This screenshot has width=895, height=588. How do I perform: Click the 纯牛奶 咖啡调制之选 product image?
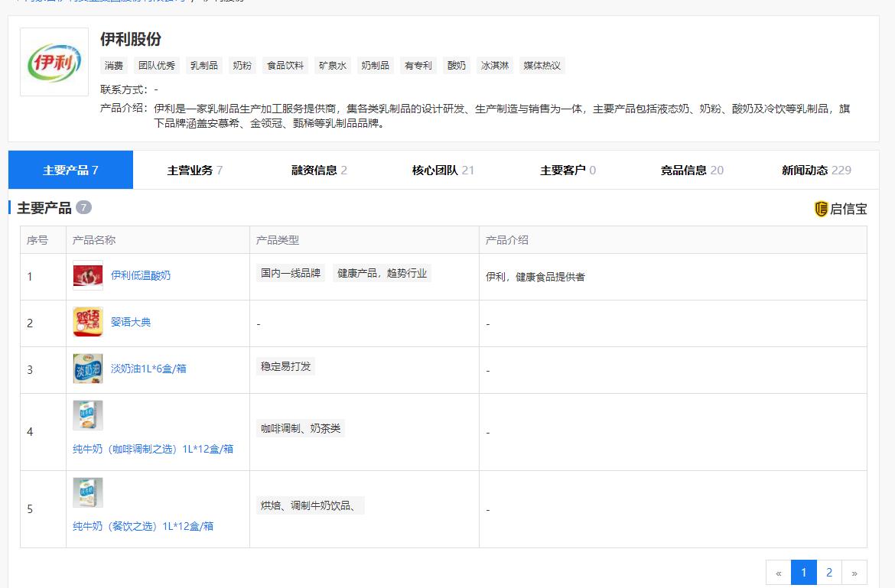tap(88, 415)
